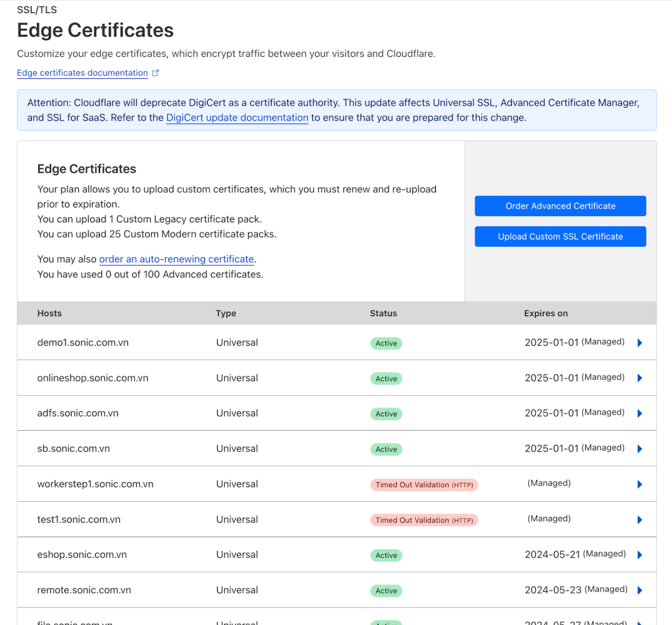Image resolution: width=672 pixels, height=625 pixels.
Task: Open Edge certificates documentation link
Action: pyautogui.click(x=82, y=73)
